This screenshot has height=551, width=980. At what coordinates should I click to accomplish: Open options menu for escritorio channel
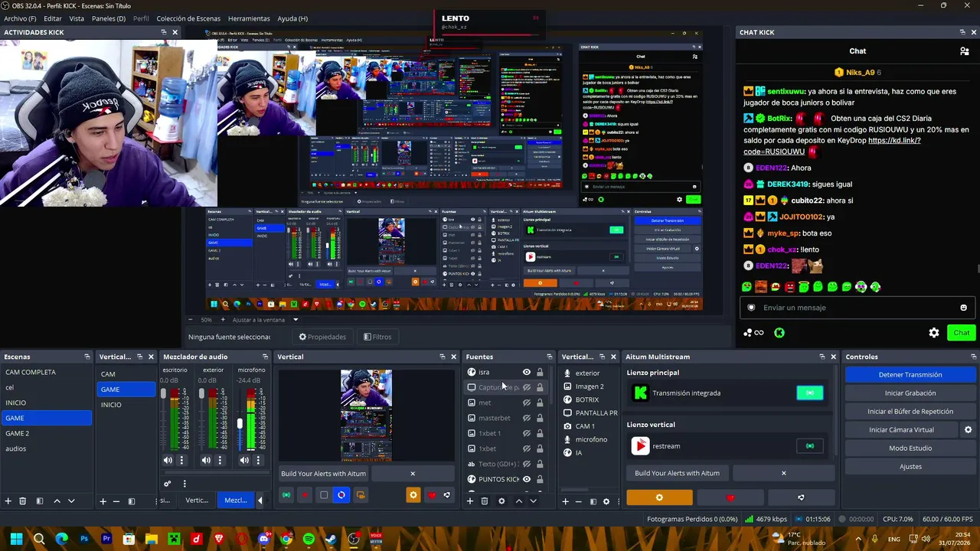[x=181, y=460]
